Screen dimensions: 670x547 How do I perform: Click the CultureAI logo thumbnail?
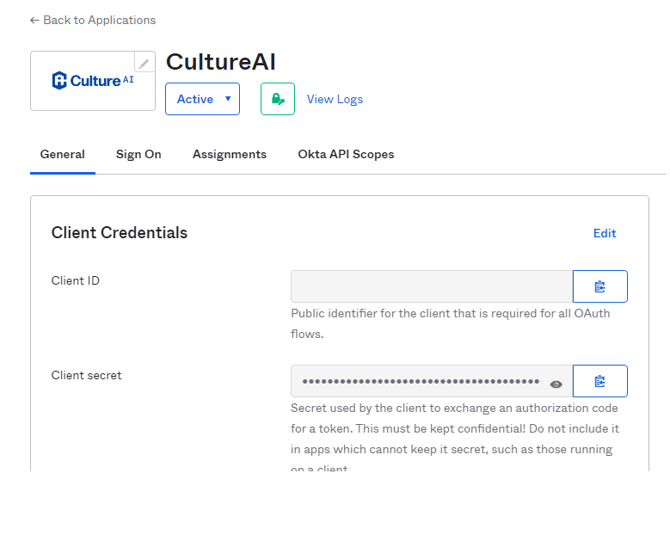pos(90,81)
